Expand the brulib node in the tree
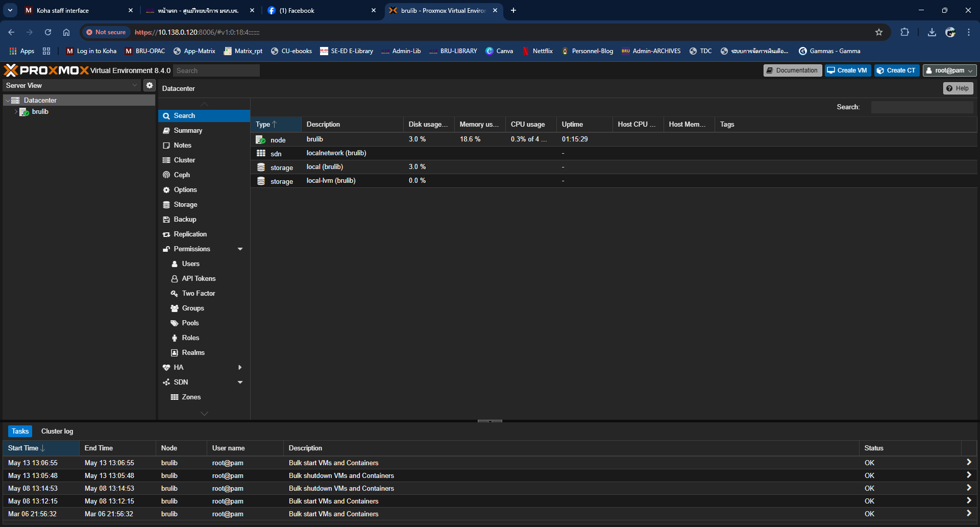 click(16, 112)
